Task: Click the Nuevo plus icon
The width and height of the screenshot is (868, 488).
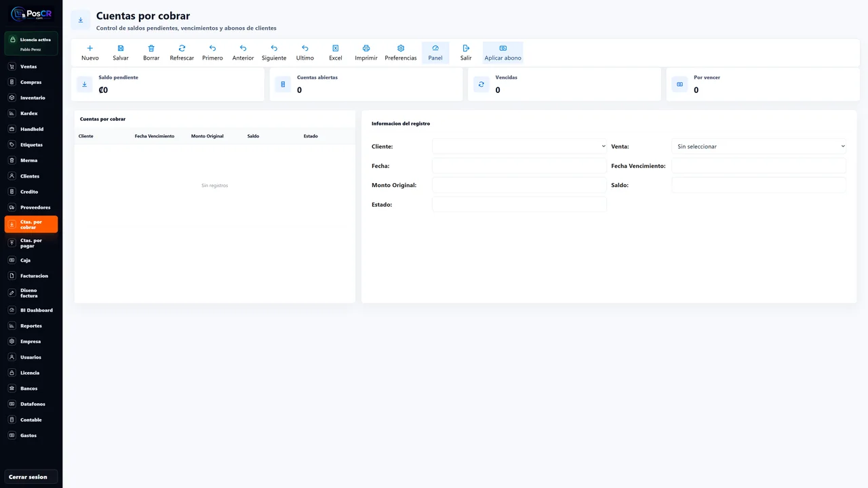Action: tap(90, 48)
